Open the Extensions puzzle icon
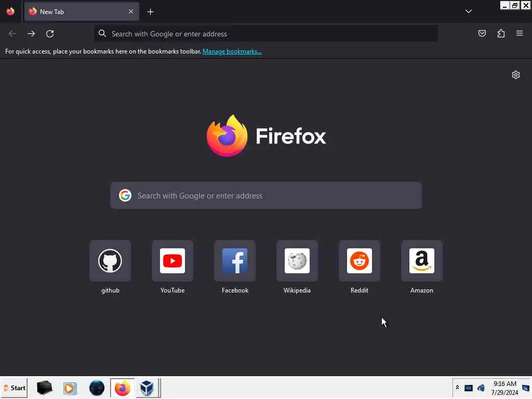 pos(501,33)
